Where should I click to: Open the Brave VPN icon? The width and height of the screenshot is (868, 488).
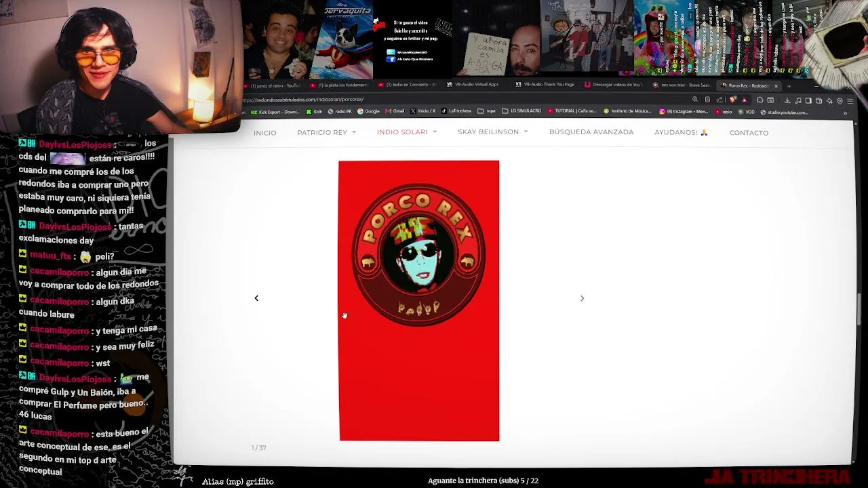[x=840, y=100]
